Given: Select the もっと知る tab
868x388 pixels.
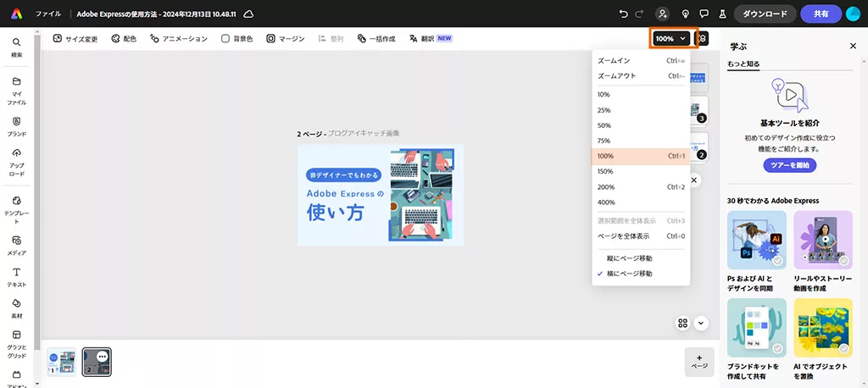Looking at the screenshot, I should coord(743,64).
